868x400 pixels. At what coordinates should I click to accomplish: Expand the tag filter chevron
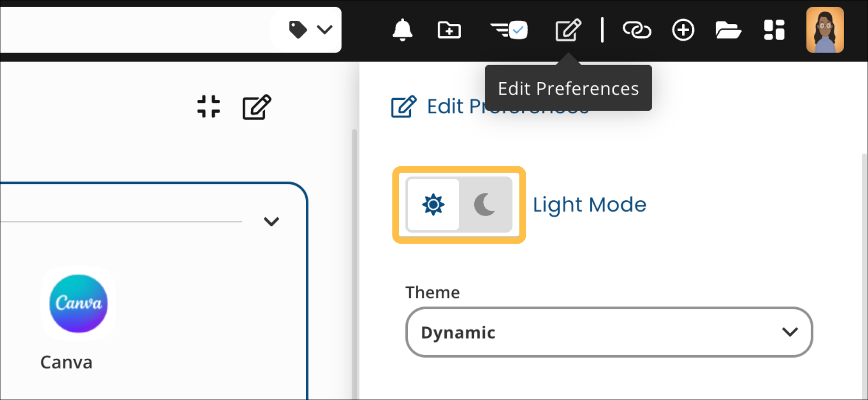(325, 30)
